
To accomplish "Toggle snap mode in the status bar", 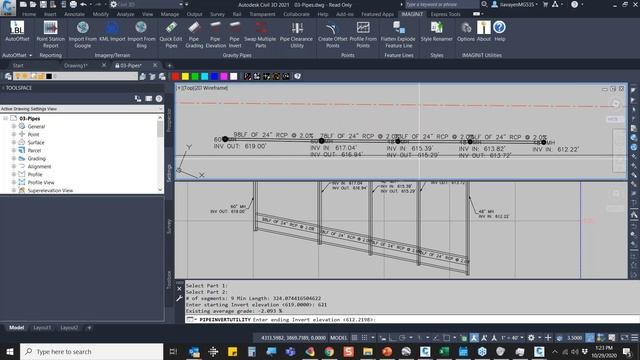I will tap(364, 338).
